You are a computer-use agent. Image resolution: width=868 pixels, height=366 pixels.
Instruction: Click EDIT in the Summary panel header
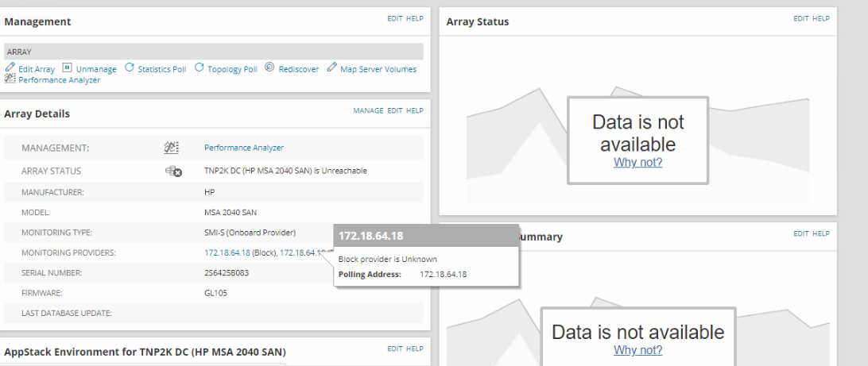point(801,233)
